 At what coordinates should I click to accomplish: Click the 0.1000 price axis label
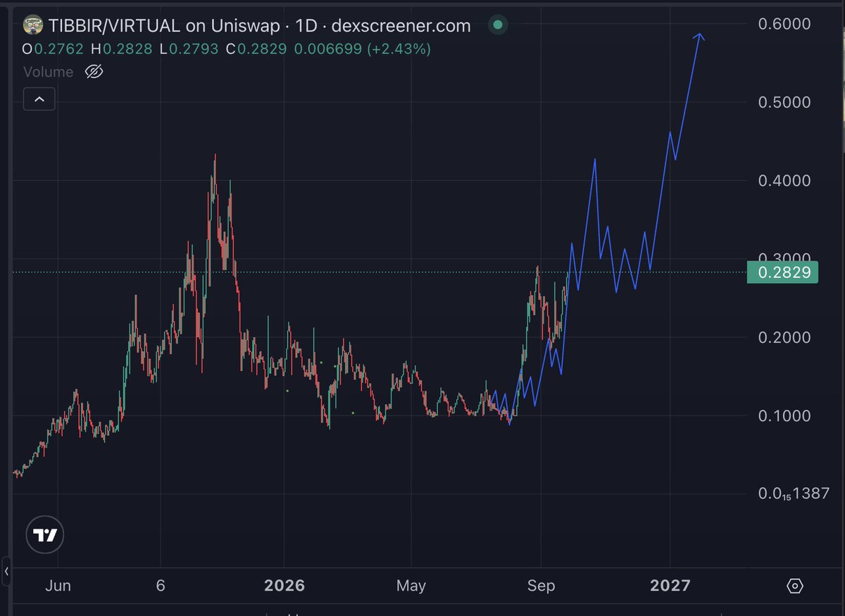(785, 416)
